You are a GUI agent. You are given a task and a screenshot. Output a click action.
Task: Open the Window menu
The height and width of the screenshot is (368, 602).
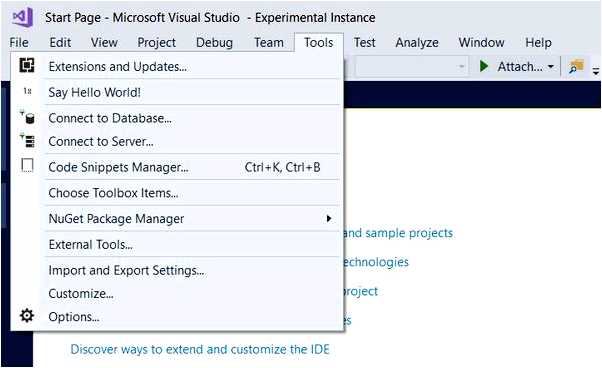481,42
